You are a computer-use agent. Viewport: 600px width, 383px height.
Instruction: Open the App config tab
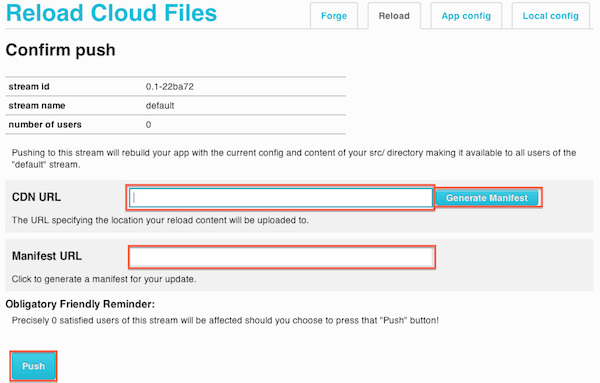point(466,16)
